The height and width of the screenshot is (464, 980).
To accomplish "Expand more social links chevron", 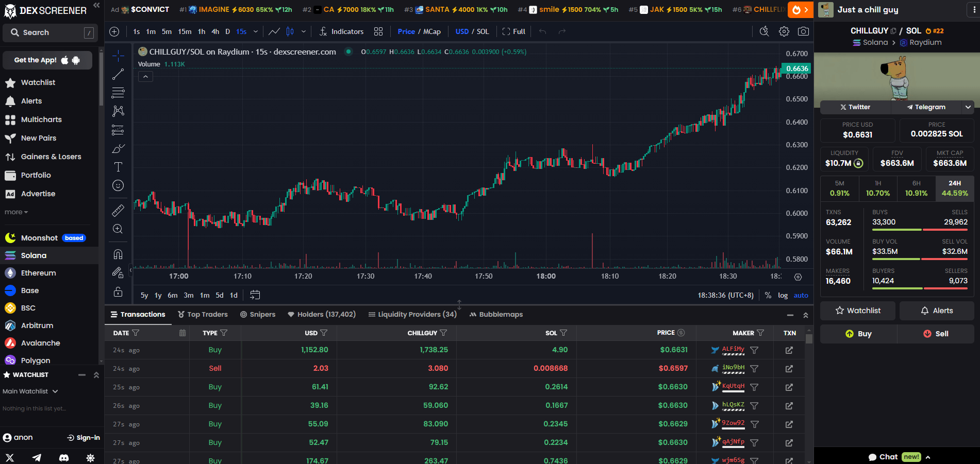I will 968,107.
